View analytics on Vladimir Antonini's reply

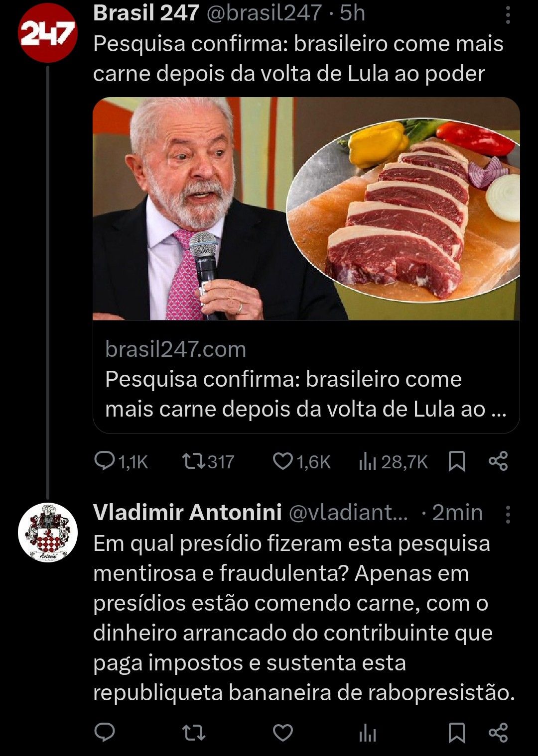(x=367, y=733)
